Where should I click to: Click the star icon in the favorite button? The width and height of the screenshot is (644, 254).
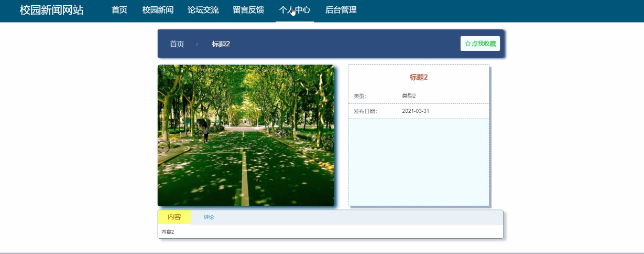click(468, 44)
